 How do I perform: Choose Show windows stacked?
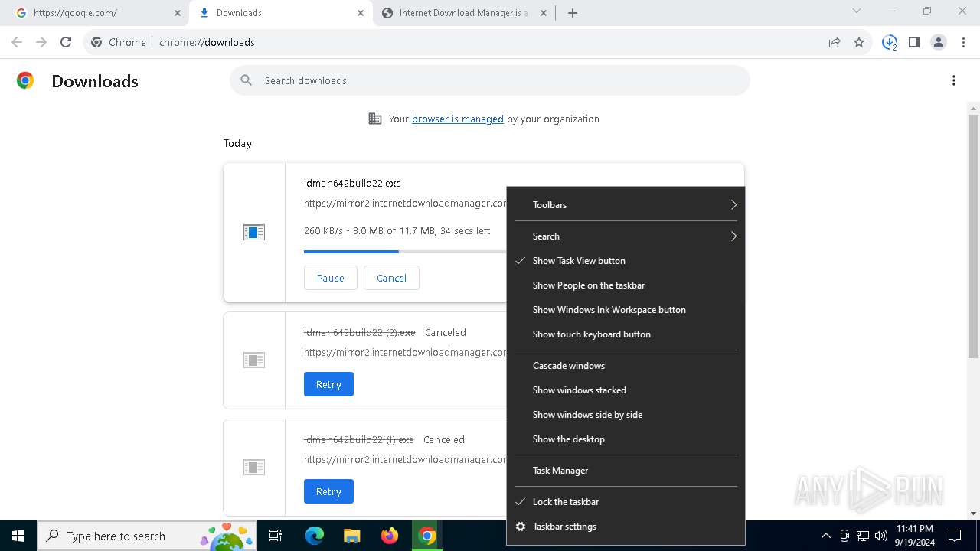tap(626, 390)
